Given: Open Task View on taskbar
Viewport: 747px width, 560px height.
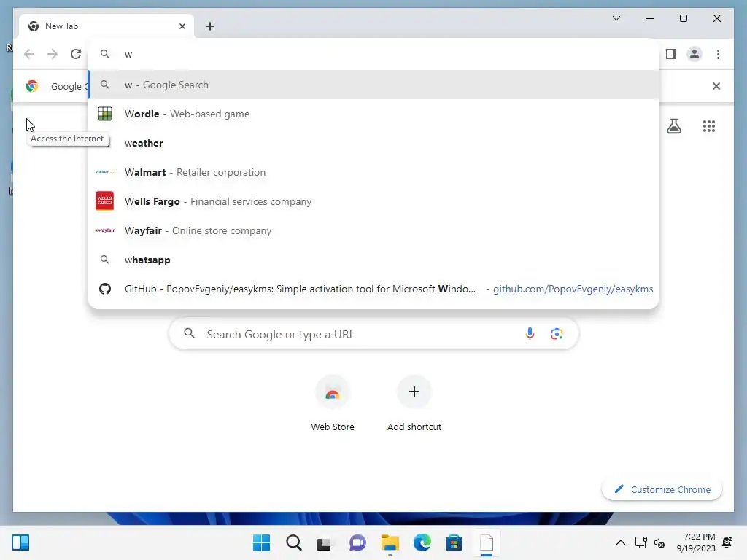Looking at the screenshot, I should click(325, 542).
